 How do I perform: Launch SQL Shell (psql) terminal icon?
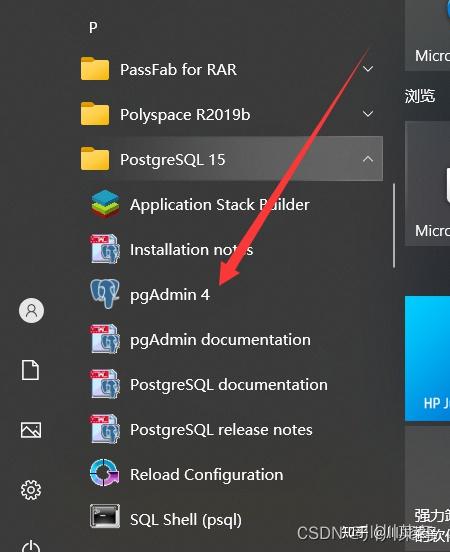(x=105, y=516)
